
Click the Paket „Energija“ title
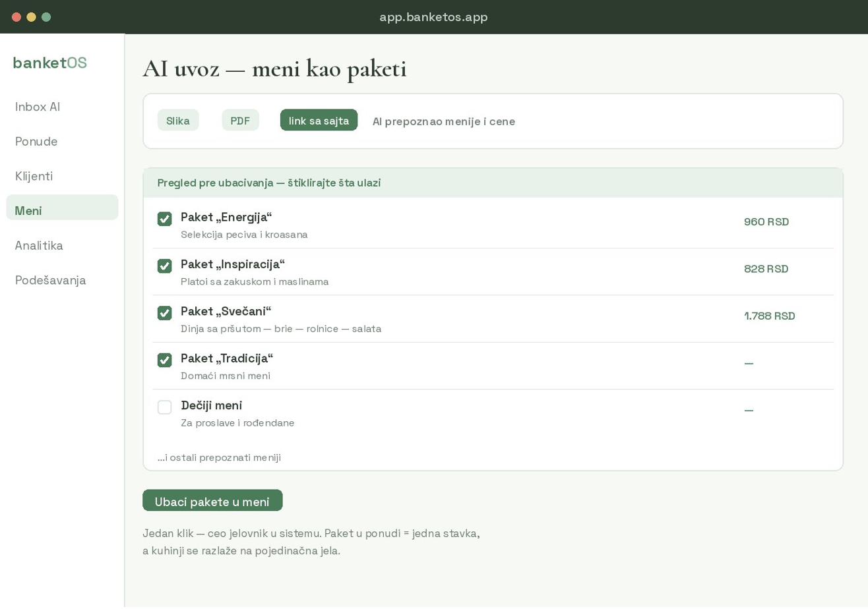coord(226,217)
